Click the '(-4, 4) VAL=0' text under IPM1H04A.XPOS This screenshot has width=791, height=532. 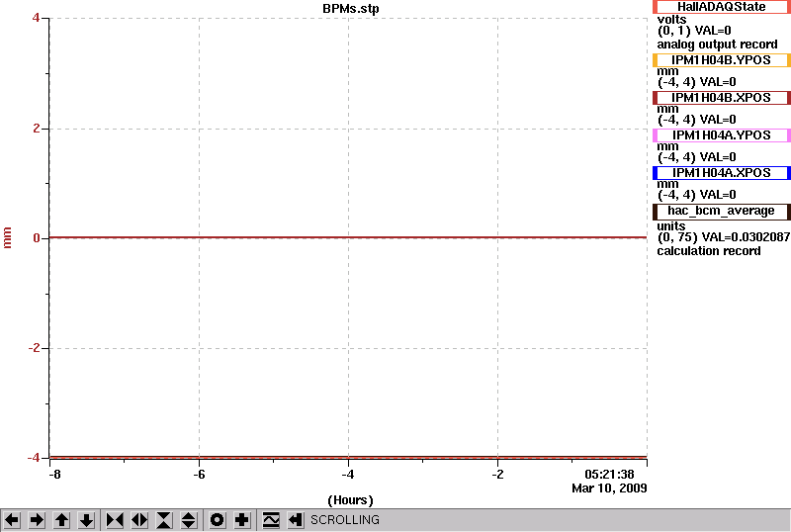pos(697,195)
